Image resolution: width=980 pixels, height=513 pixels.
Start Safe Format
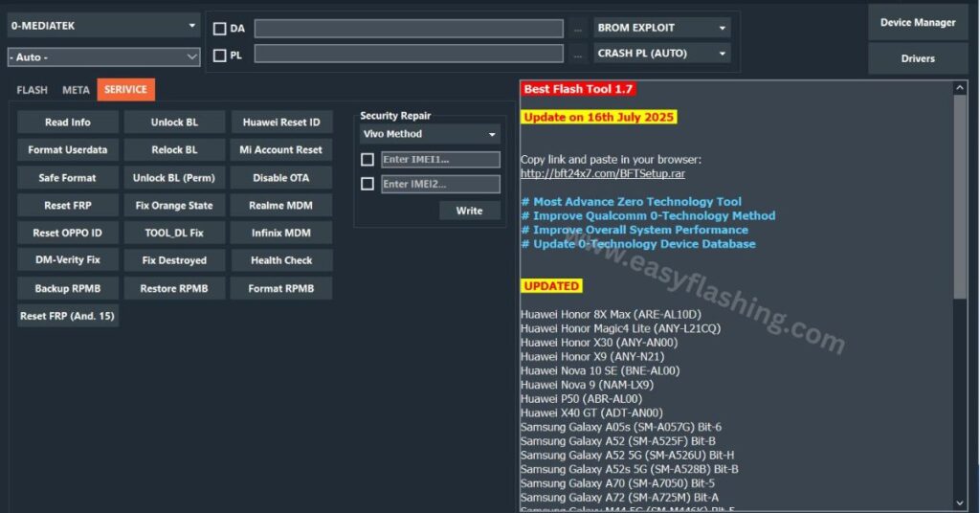click(x=68, y=178)
